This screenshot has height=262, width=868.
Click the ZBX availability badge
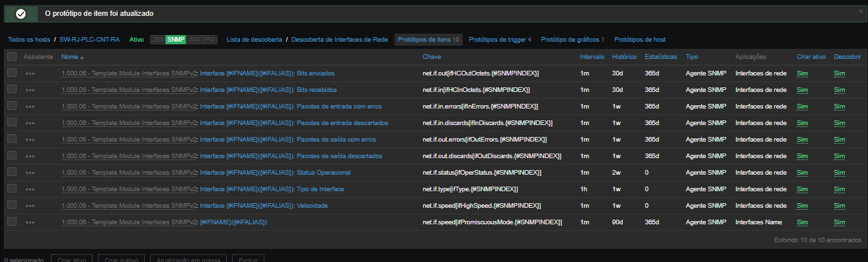pyautogui.click(x=158, y=40)
